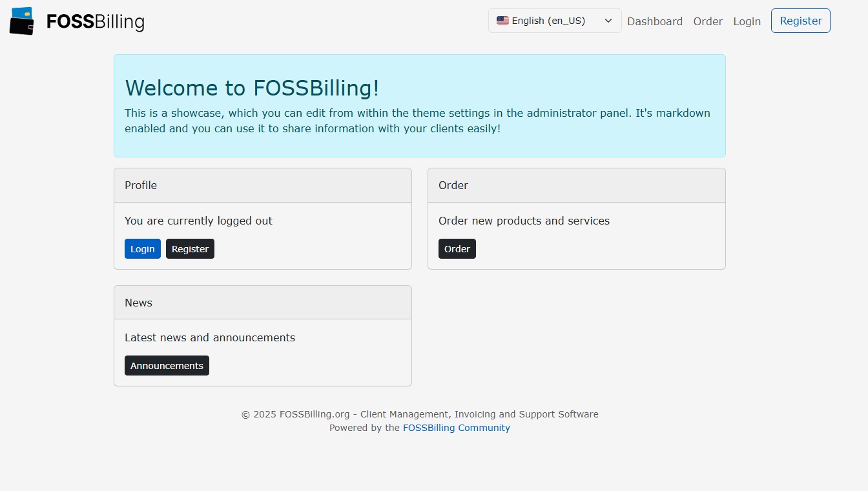The height and width of the screenshot is (491, 868).
Task: Click the FOSSBilling wallet logo icon
Action: tap(21, 21)
